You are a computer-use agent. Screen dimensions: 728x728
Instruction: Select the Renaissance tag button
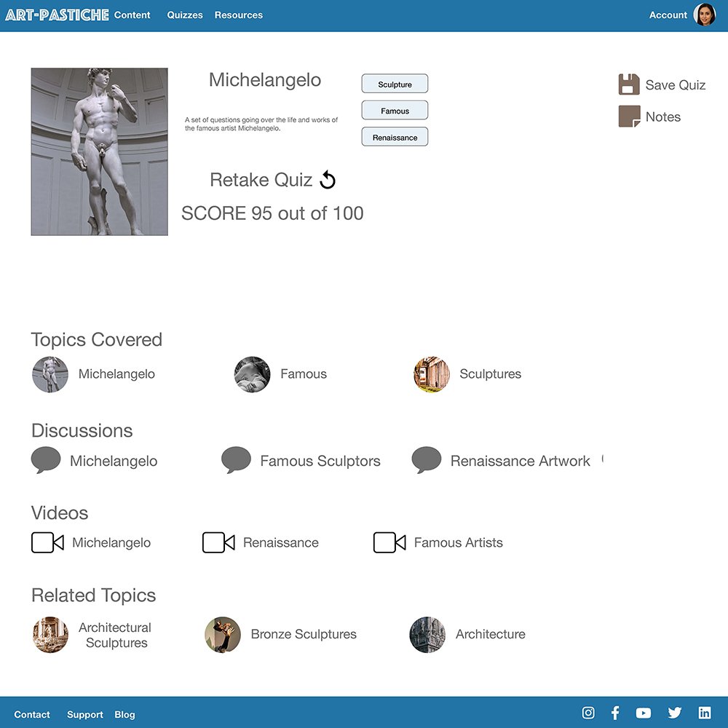pos(395,137)
